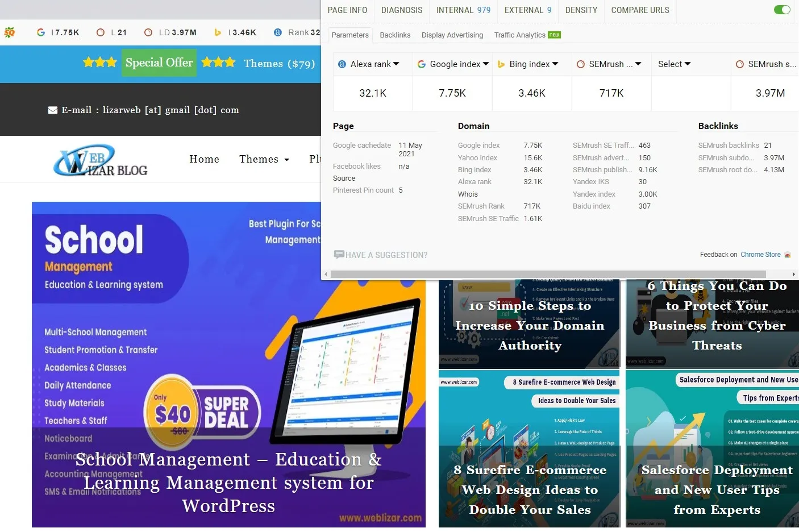
Task: Click the Google index icon in SEO bar
Action: pos(41,32)
